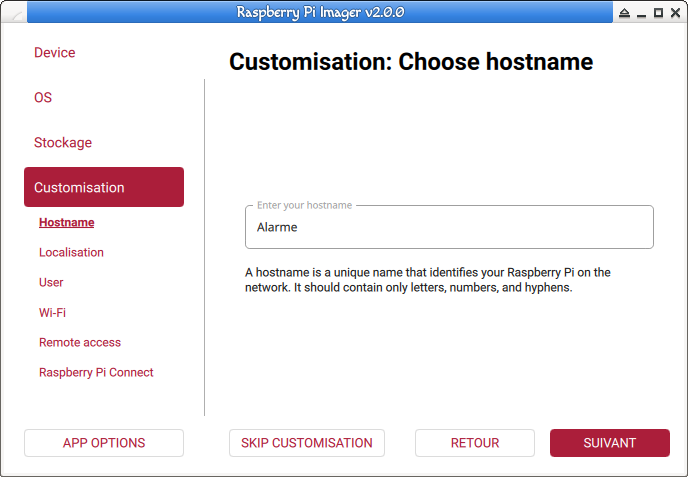Viewport: 688px width, 477px height.
Task: Click the 'Customisation: Choose hostname' heading
Action: pos(411,61)
